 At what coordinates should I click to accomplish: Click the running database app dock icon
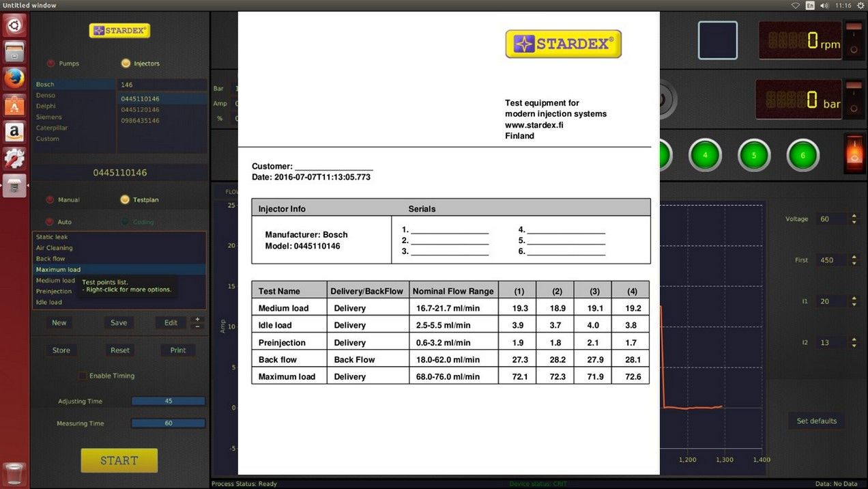point(14,185)
